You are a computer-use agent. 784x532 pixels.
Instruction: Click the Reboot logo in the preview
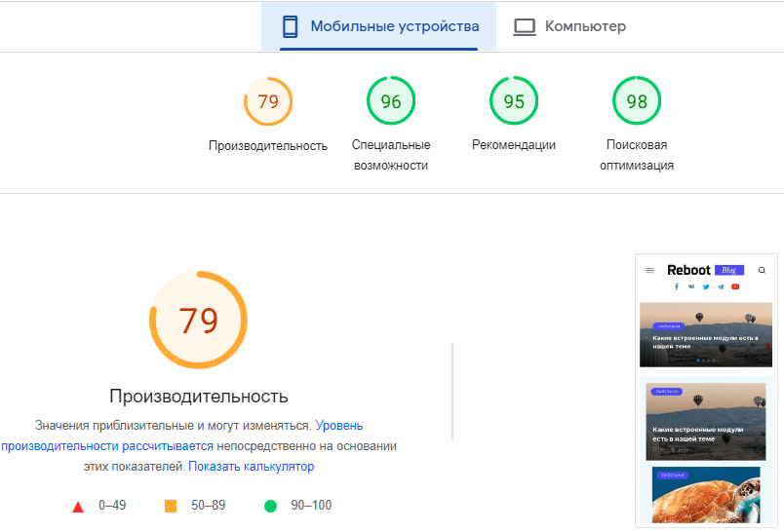pos(688,270)
